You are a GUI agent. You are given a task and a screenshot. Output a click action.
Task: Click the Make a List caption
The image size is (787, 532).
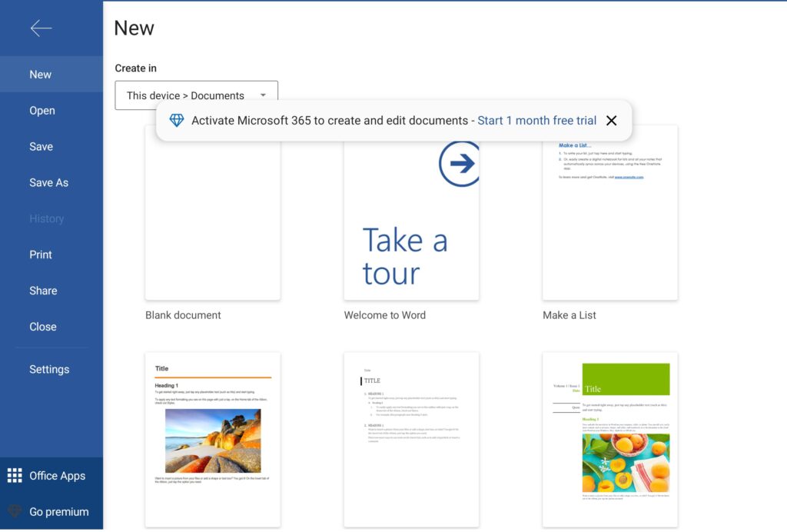pyautogui.click(x=569, y=315)
